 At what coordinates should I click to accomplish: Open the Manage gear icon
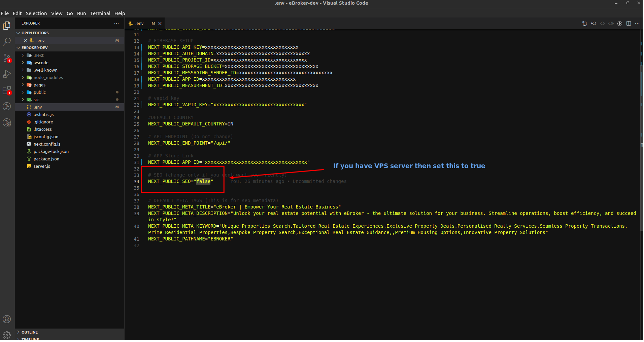(x=7, y=335)
